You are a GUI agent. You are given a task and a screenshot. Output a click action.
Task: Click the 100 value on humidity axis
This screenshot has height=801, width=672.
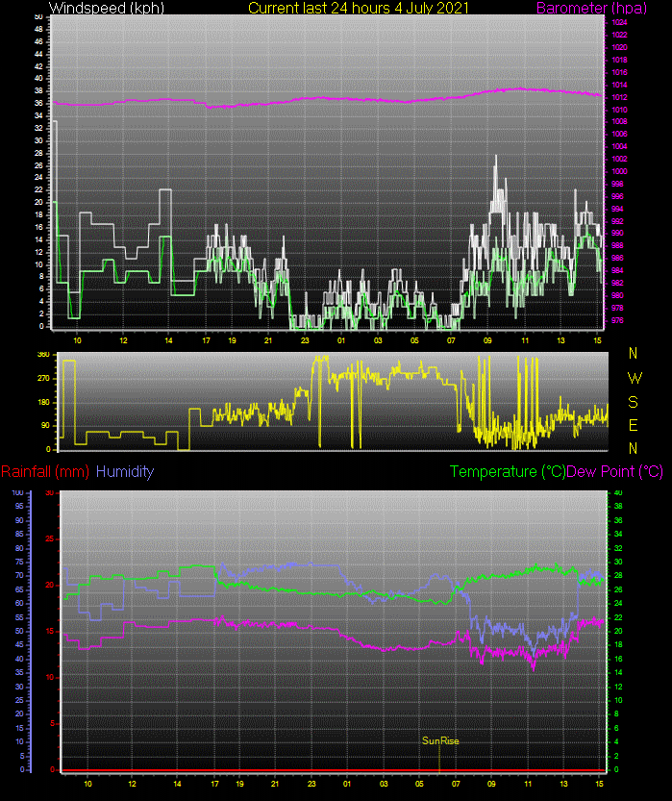16,492
